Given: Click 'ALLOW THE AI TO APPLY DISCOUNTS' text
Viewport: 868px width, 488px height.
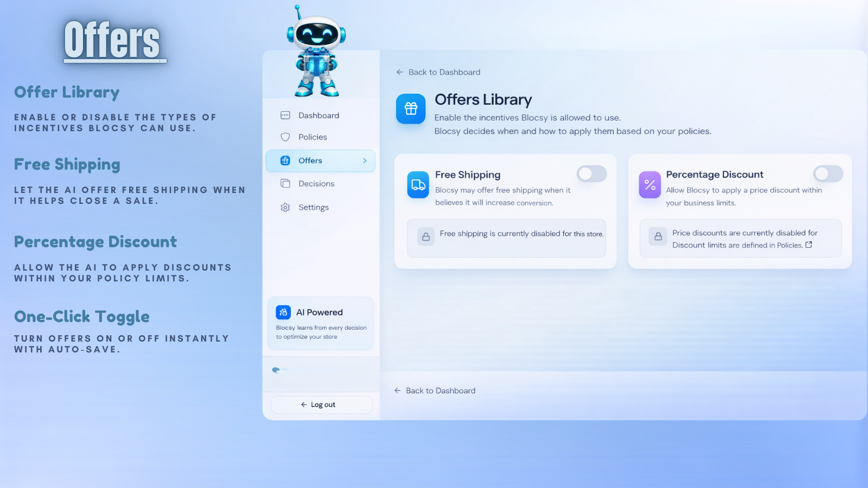Looking at the screenshot, I should [123, 273].
